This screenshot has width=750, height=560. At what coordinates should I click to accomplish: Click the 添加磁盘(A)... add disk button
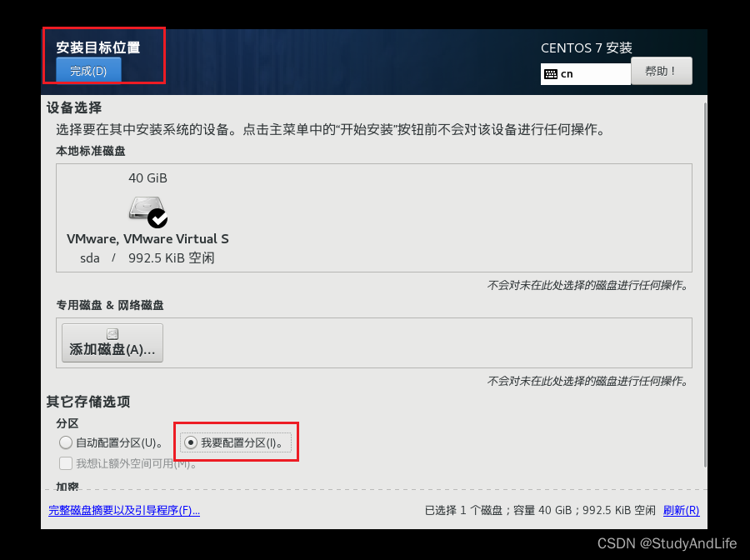(112, 342)
